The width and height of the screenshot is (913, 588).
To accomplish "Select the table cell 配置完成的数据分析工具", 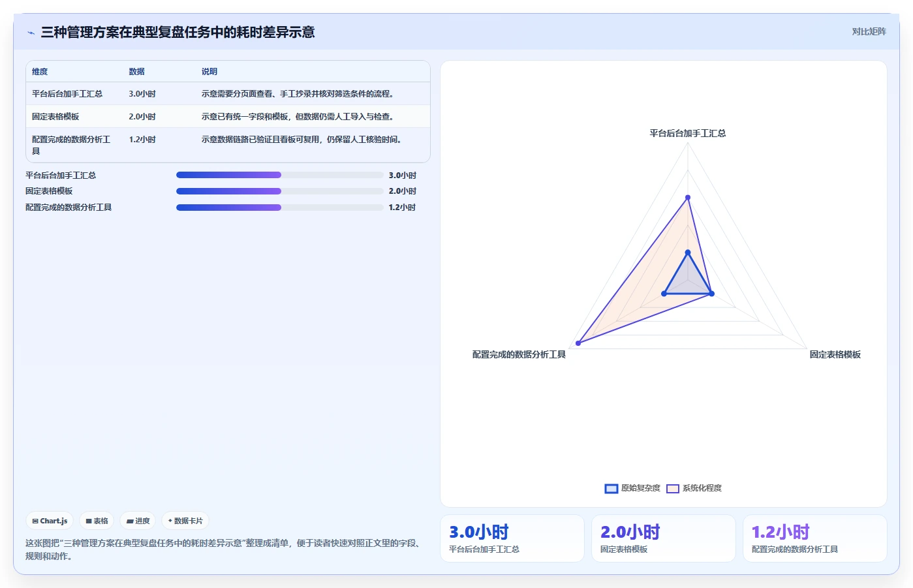I will 71,145.
